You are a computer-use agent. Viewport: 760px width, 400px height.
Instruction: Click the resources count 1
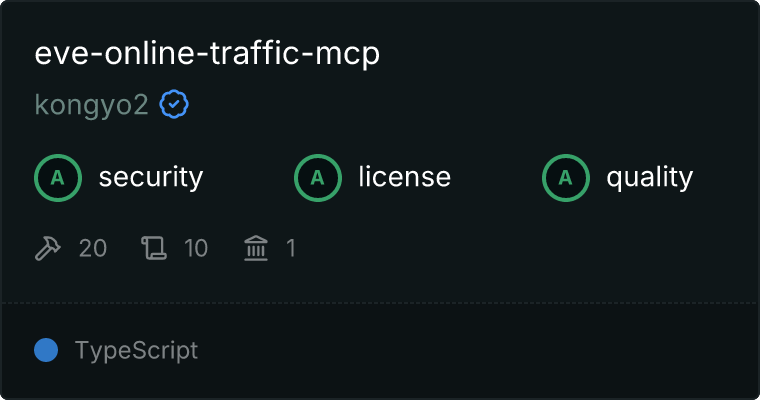[291, 248]
